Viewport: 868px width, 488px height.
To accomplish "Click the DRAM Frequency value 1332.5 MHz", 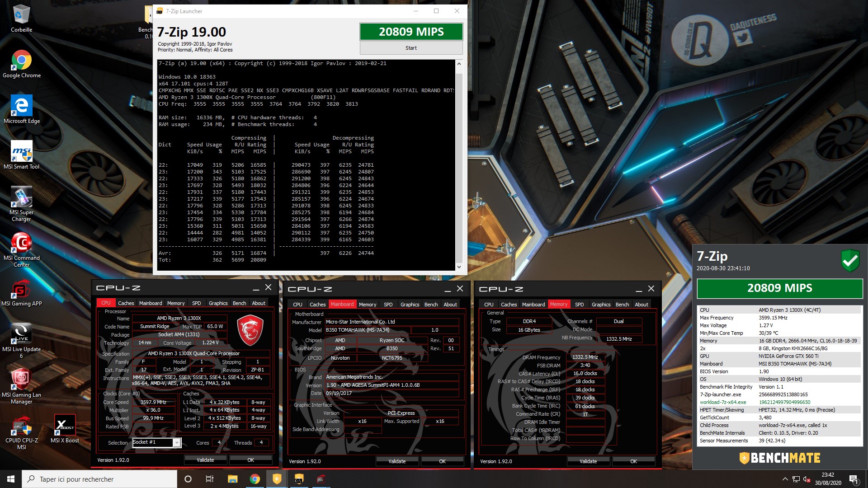I will point(585,357).
